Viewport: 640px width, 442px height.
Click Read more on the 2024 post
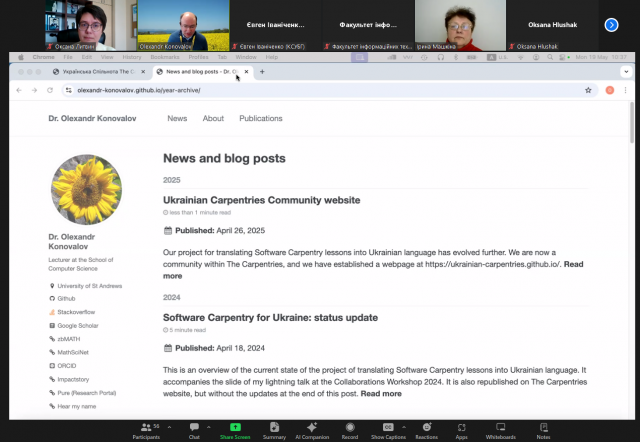tap(381, 394)
